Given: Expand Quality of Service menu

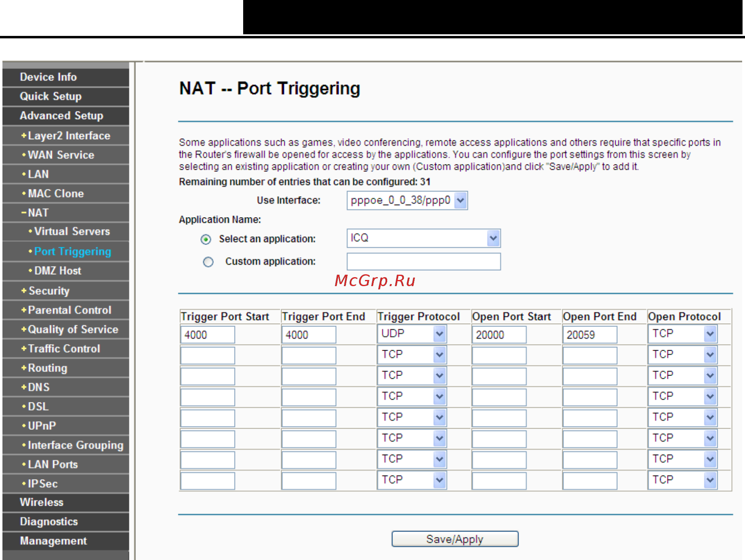Looking at the screenshot, I should (70, 329).
